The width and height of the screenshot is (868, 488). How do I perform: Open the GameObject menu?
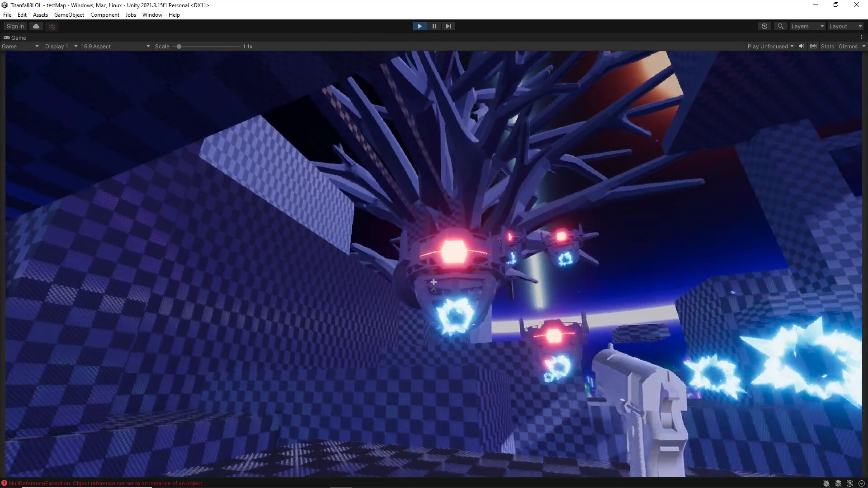click(69, 14)
